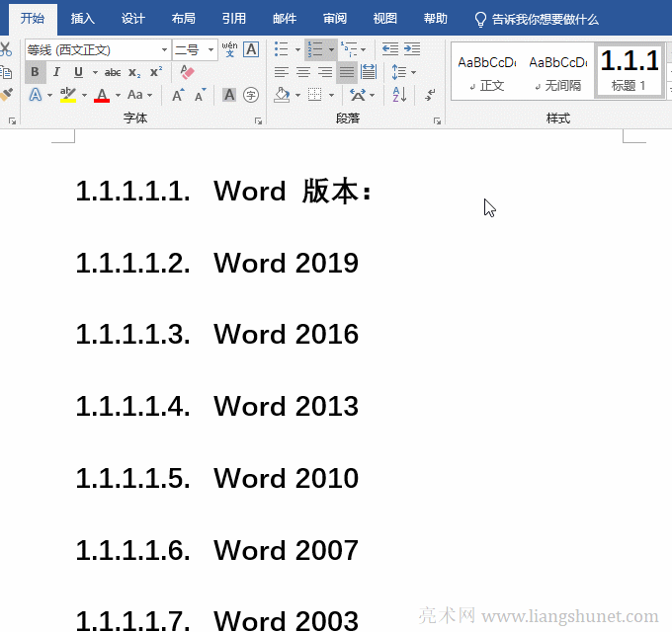Switch to the 插入 ribbon tab
672x632 pixels.
click(83, 18)
